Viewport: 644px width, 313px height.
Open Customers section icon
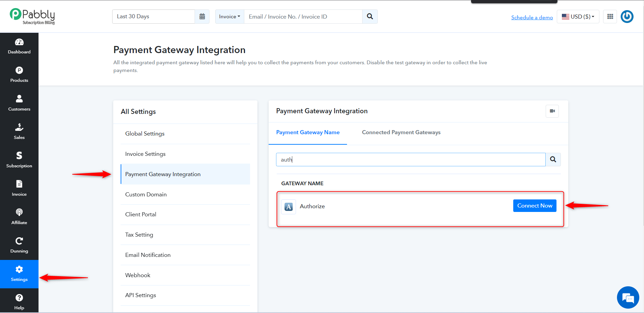click(19, 99)
